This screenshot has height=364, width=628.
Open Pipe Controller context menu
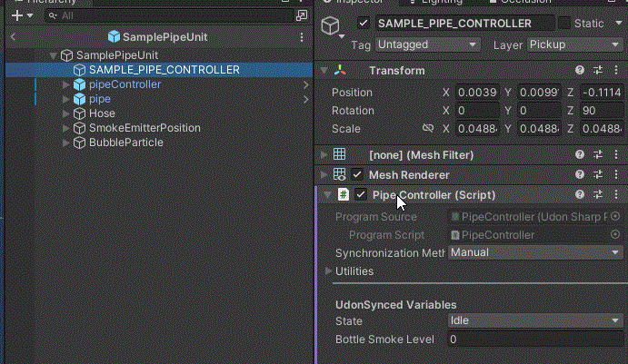[x=616, y=195]
